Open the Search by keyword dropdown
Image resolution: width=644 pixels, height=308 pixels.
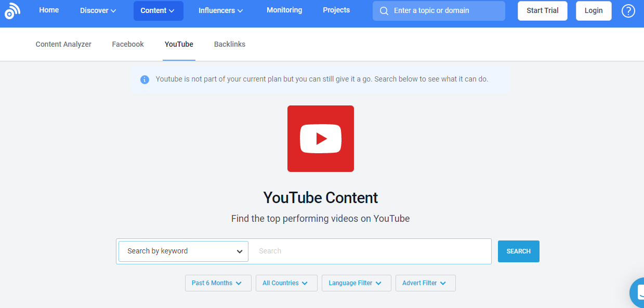tap(183, 251)
